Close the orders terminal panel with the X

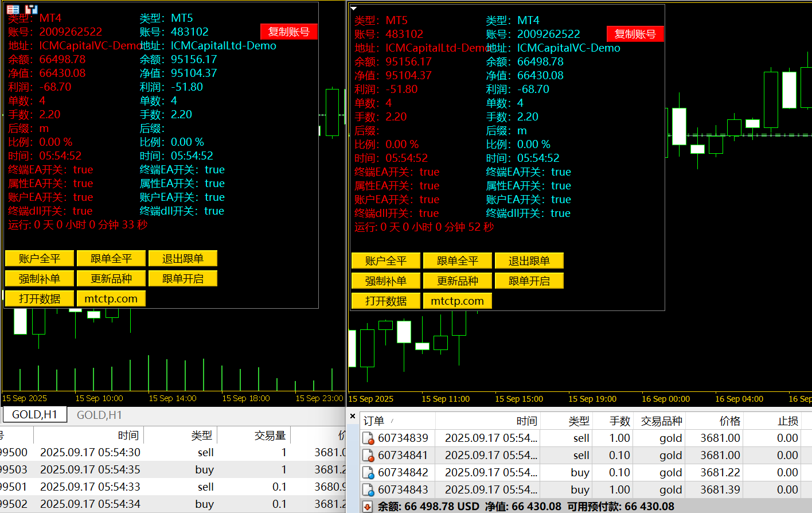tap(353, 416)
